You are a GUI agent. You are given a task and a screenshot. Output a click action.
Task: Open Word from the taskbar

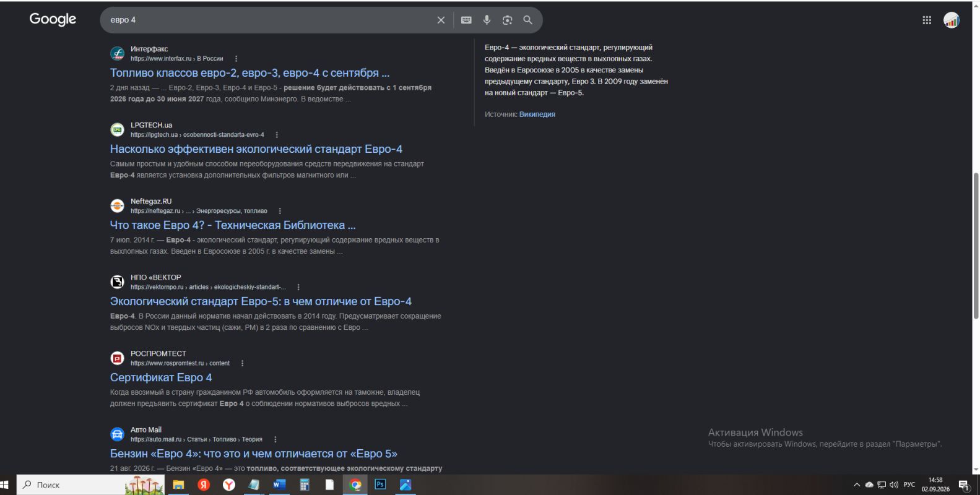click(279, 484)
